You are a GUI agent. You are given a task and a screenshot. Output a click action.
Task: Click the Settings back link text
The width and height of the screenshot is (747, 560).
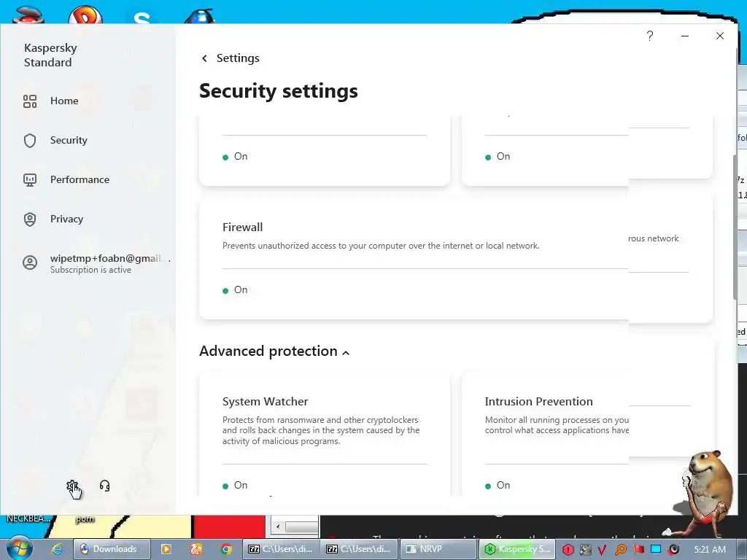(x=238, y=58)
